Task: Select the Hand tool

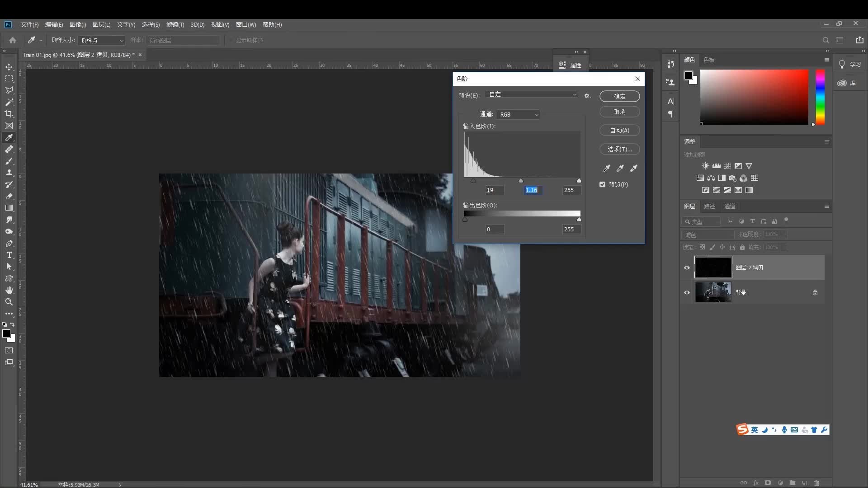Action: pos(9,290)
